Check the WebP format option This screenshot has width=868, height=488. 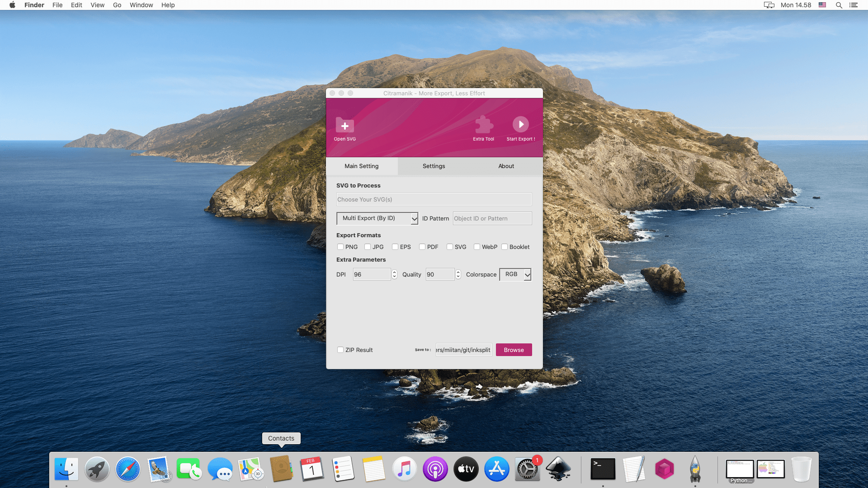point(477,247)
